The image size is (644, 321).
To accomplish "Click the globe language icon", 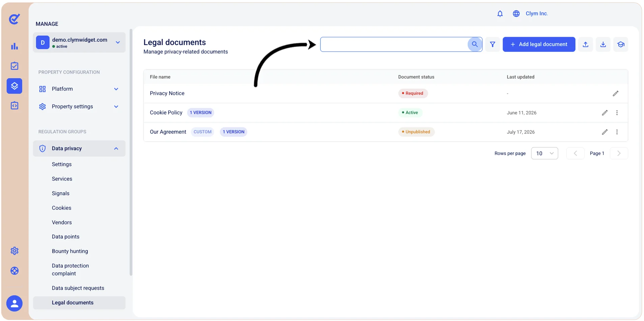I will pyautogui.click(x=516, y=13).
